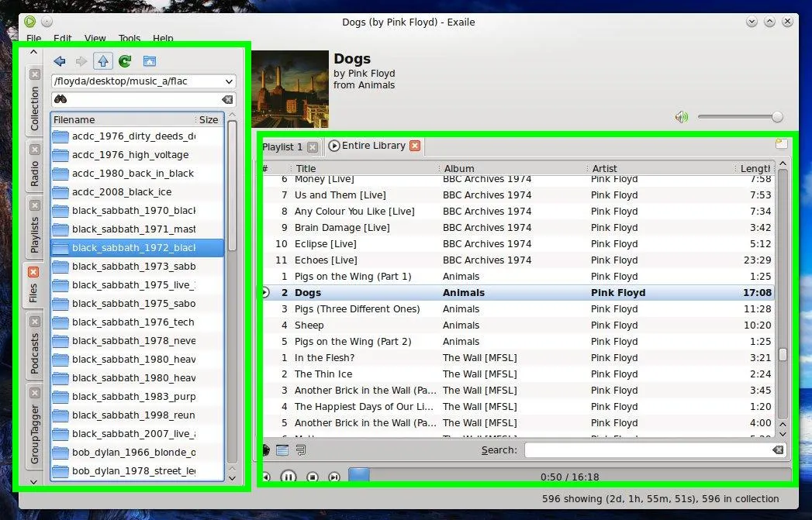Close the Entire Library tab
The image size is (812, 520).
pyautogui.click(x=415, y=146)
